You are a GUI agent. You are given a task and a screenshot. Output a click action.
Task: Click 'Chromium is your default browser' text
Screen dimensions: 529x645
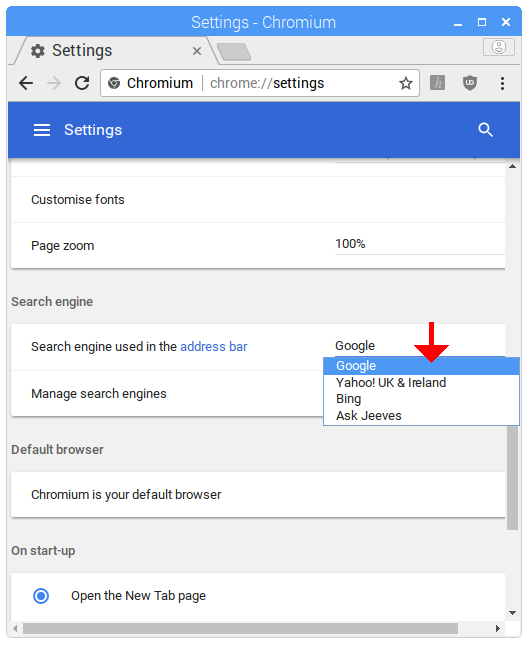pos(126,494)
